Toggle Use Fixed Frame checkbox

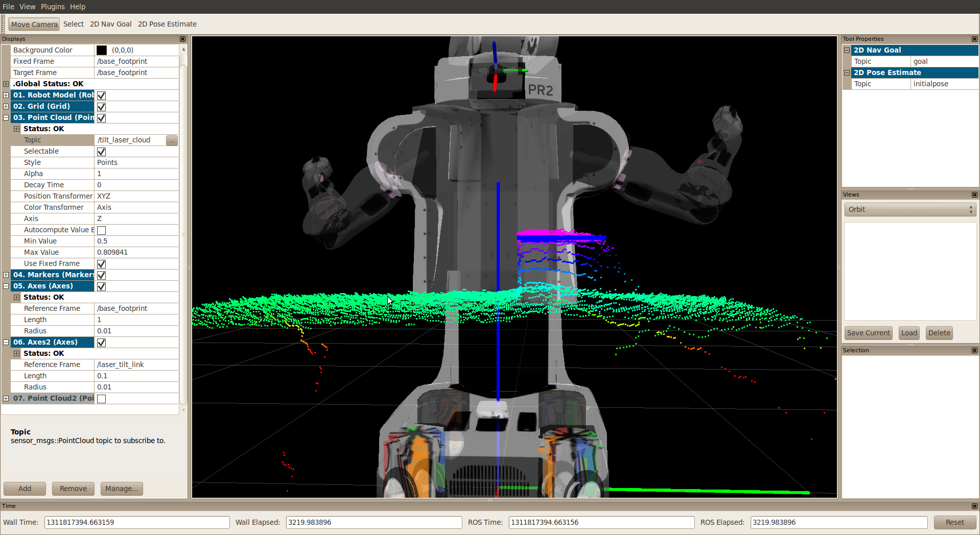pos(101,264)
